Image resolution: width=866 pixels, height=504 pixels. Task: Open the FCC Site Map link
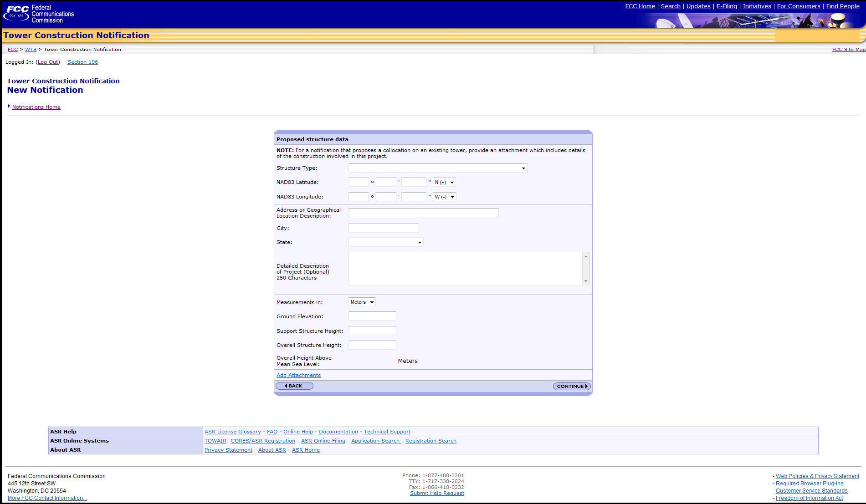point(849,49)
